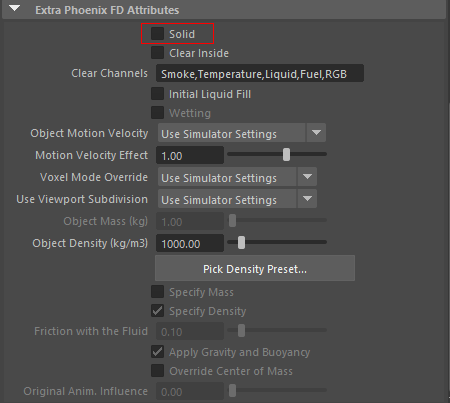Enable the Solid checkbox
Screen dimensions: 450x403
point(157,34)
